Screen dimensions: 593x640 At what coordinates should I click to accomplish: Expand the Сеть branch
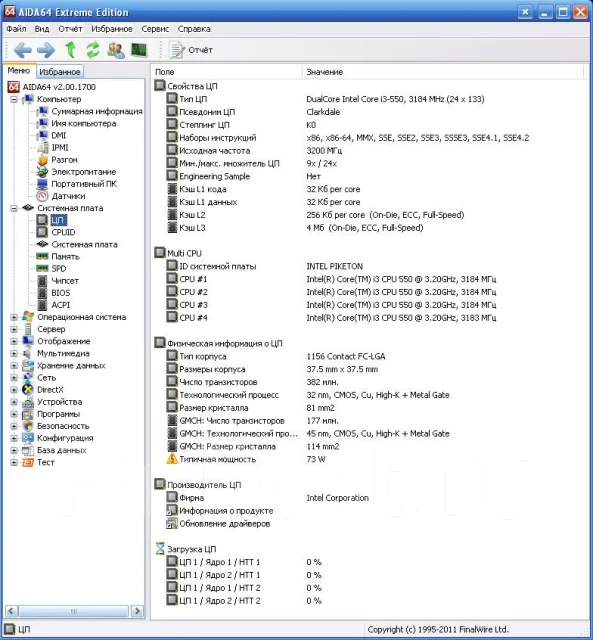point(14,378)
